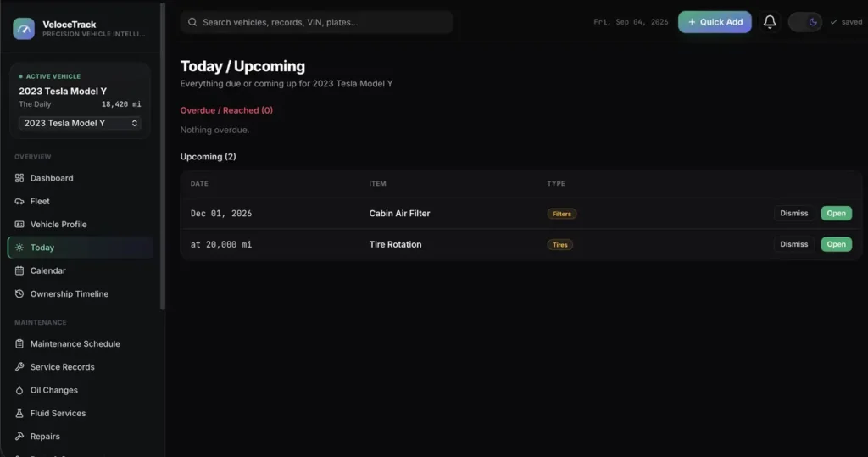Screen dimensions: 868x457
Task: Click the ITEM column header
Action: pyautogui.click(x=377, y=183)
